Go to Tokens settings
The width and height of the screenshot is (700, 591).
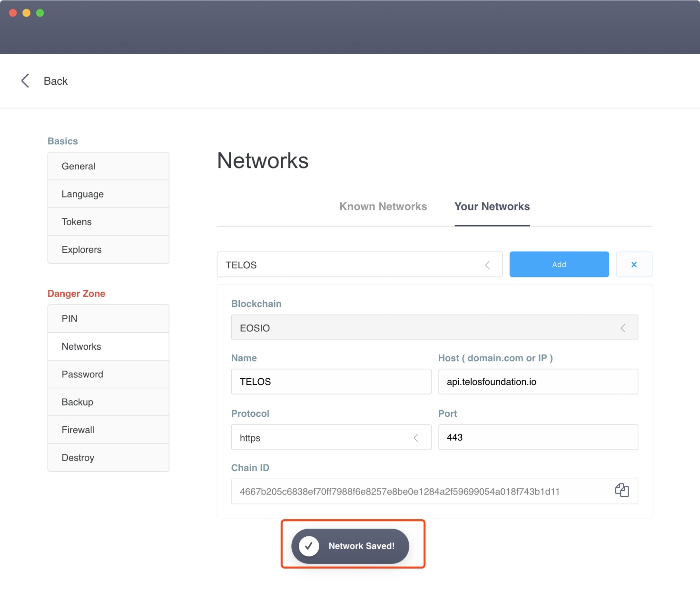108,222
